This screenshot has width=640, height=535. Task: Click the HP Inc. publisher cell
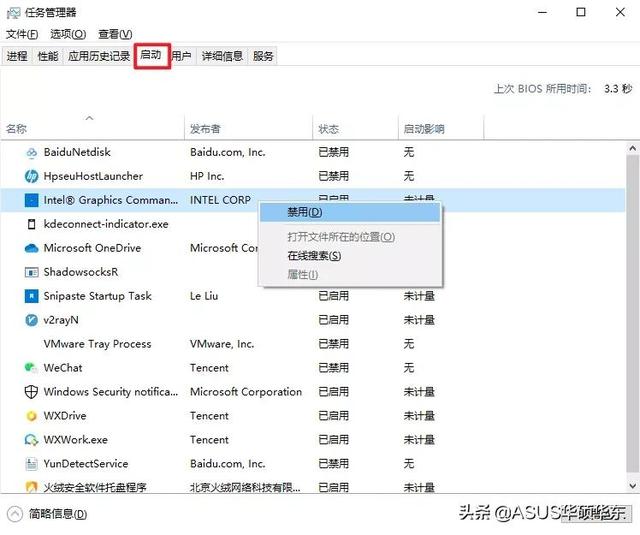click(x=207, y=176)
